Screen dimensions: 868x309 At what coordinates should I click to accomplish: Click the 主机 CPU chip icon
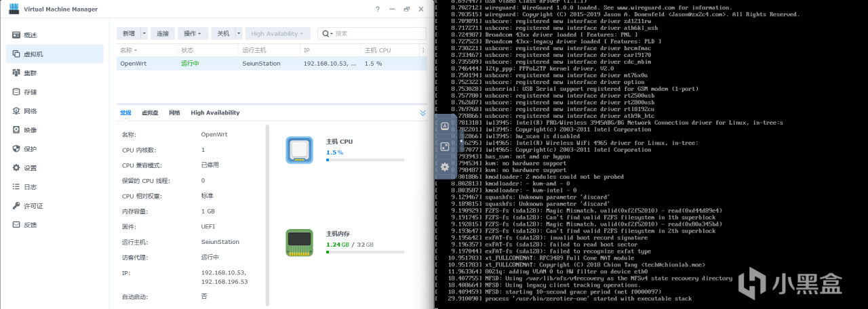click(x=299, y=150)
